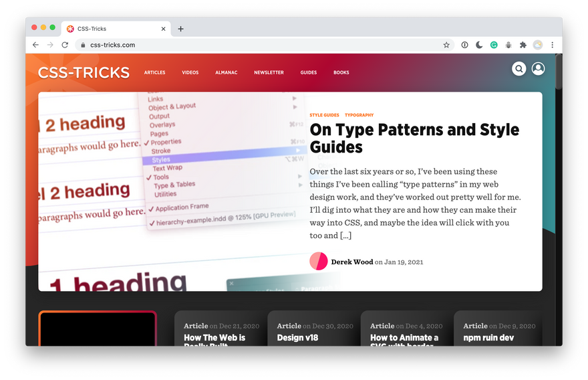The height and width of the screenshot is (380, 588).
Task: Click the user account icon in header
Action: point(538,69)
